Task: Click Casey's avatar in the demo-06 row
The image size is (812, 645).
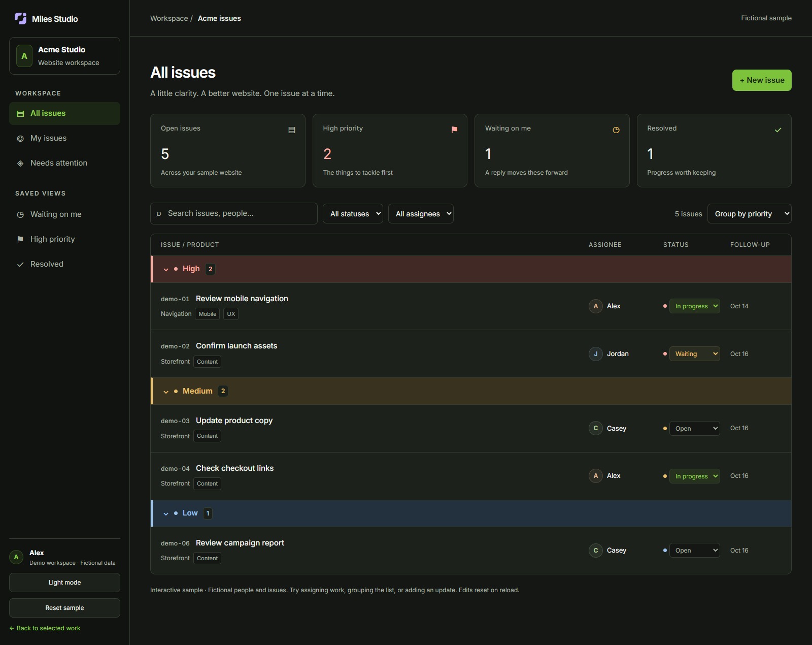Action: tap(596, 551)
